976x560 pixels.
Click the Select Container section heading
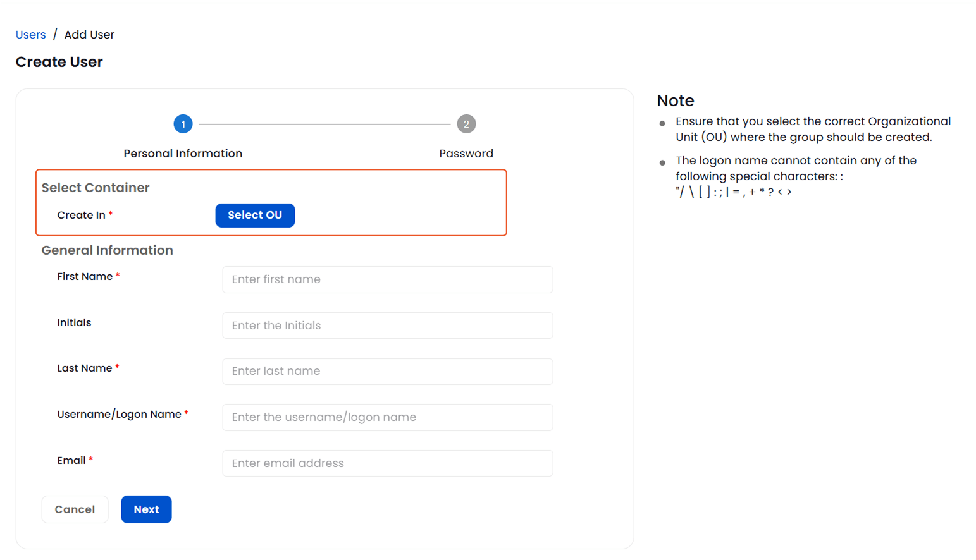point(96,188)
